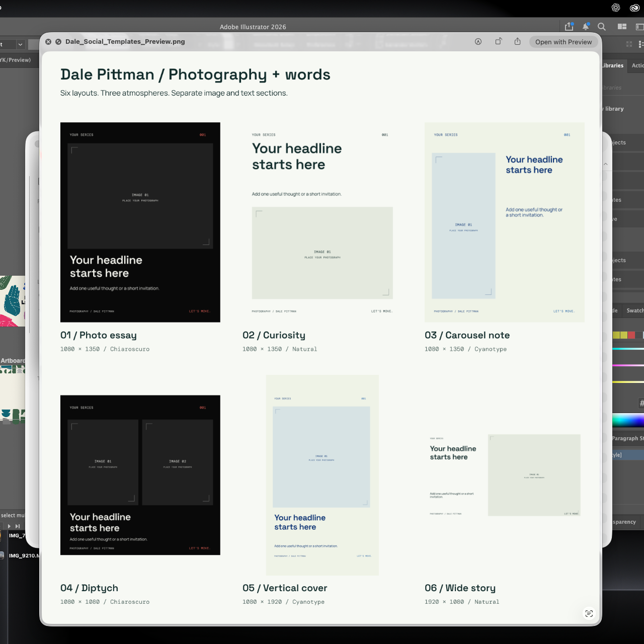Jump to last artboard in Illustrator
This screenshot has width=644, height=644.
18,526
